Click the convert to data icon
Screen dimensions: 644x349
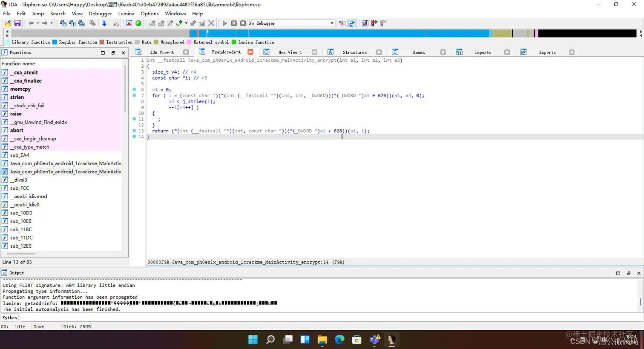click(161, 23)
